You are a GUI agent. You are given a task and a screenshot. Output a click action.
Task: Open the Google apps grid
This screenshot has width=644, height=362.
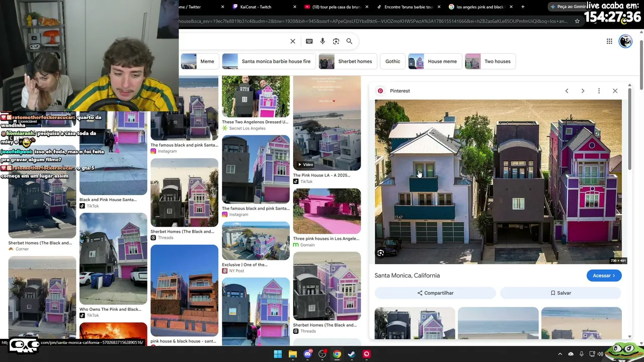pos(609,41)
